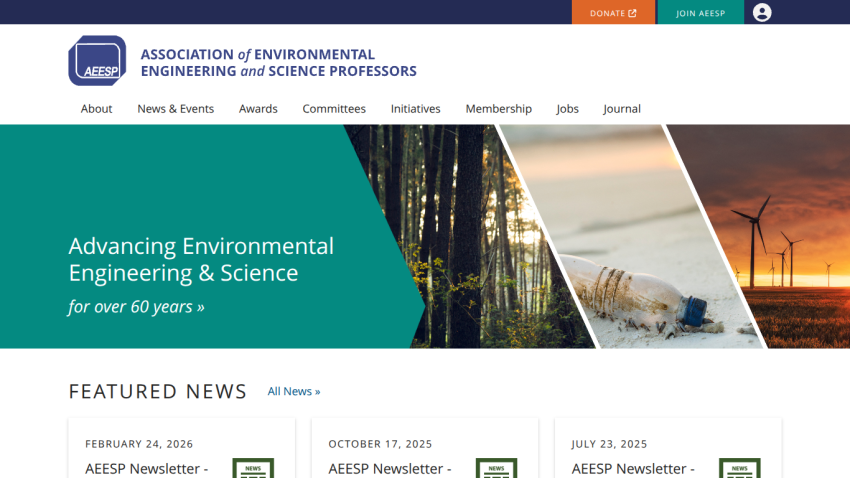
Task: Open the Membership menu
Action: click(499, 109)
